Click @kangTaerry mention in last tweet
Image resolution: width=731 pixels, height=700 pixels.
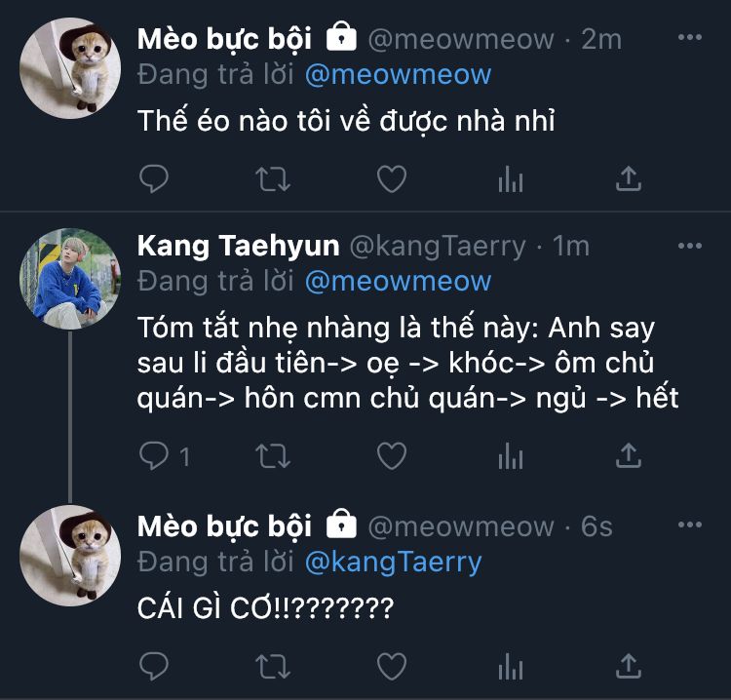point(393,563)
